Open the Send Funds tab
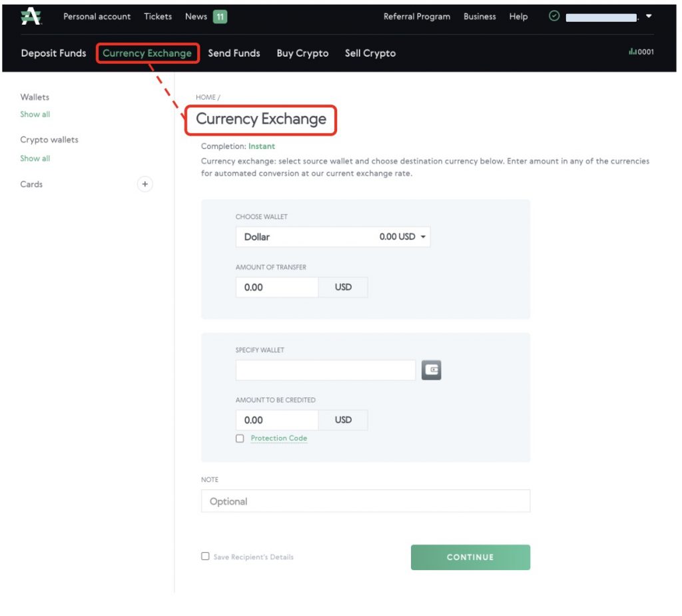The image size is (682, 616). click(234, 53)
